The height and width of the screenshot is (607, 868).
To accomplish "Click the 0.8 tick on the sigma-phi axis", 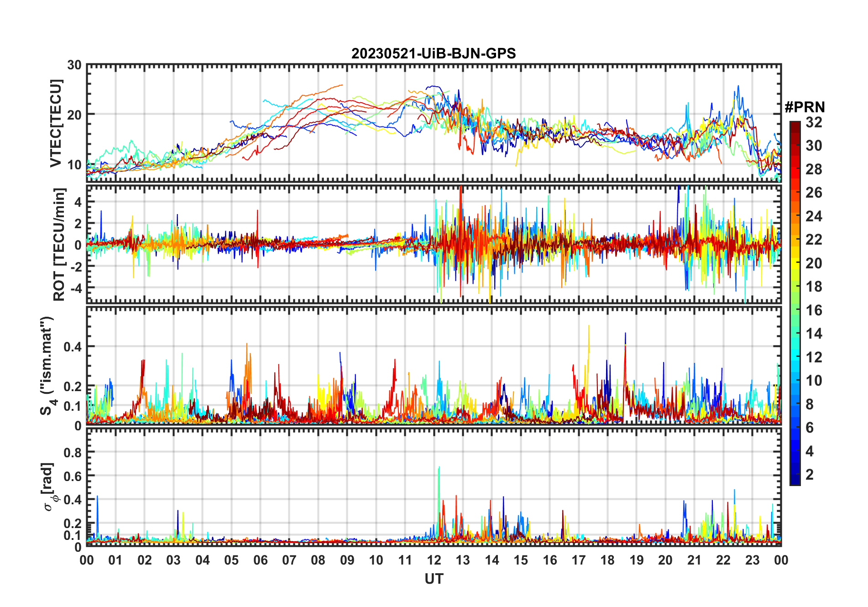I will tap(73, 452).
